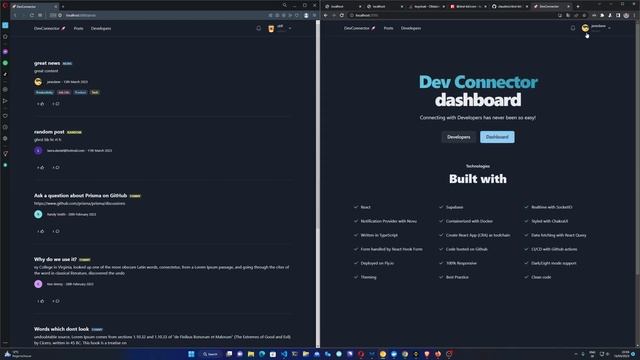Screen dimensions: 640x360
Task: Switch to second localhost tab in right browser
Action: coord(384,7)
